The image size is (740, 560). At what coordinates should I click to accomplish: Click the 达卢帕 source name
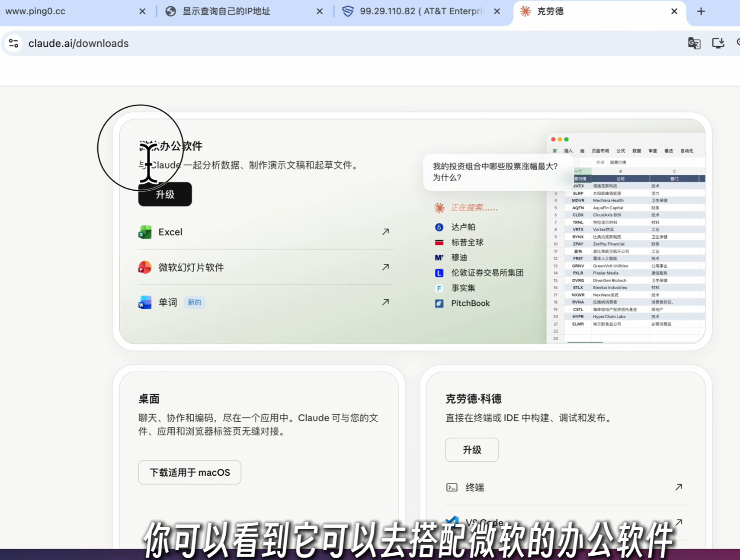(x=463, y=227)
